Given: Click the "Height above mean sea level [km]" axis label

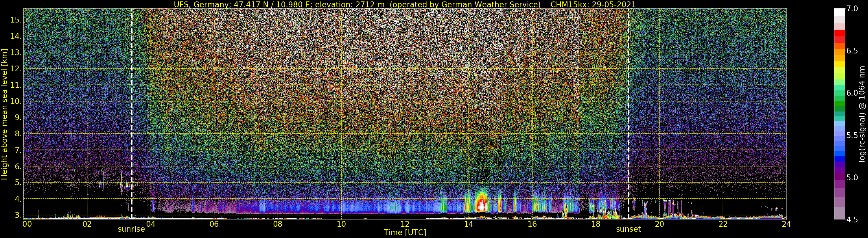Looking at the screenshot, I should pyautogui.click(x=4, y=114).
